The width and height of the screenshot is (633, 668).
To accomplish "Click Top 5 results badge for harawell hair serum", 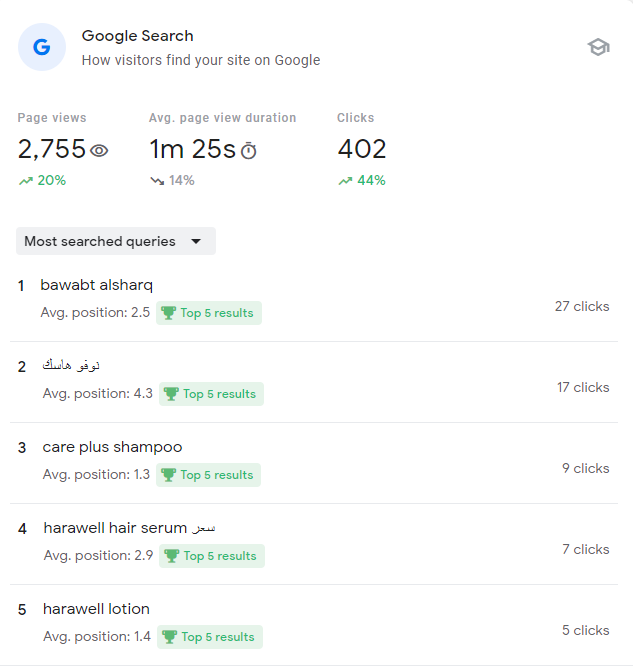I will pos(212,556).
